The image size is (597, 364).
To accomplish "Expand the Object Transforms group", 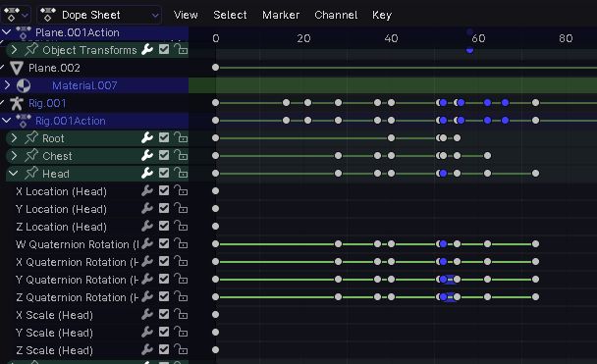I will click(14, 50).
